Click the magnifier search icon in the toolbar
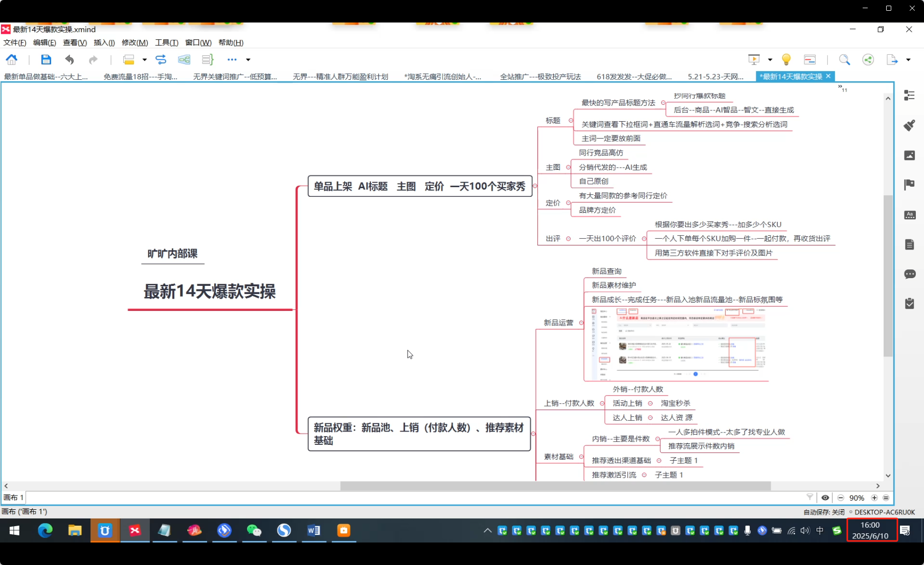924x565 pixels. coord(844,60)
